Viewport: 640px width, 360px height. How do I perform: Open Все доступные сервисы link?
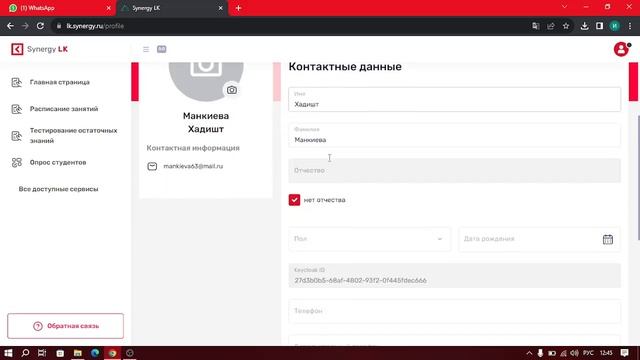coord(58,189)
